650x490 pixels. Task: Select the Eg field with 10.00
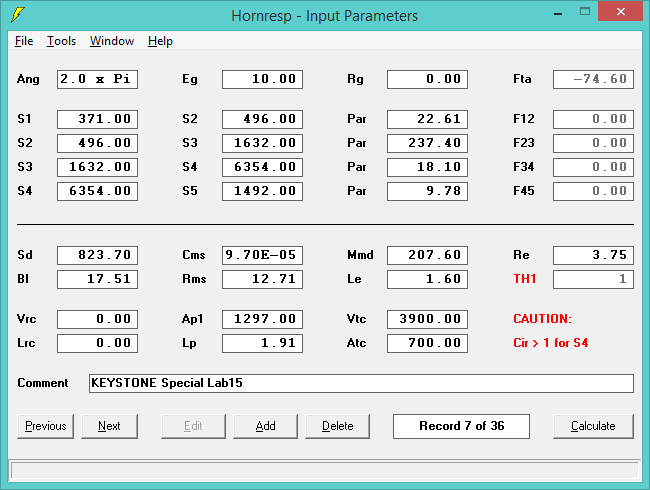pyautogui.click(x=262, y=79)
